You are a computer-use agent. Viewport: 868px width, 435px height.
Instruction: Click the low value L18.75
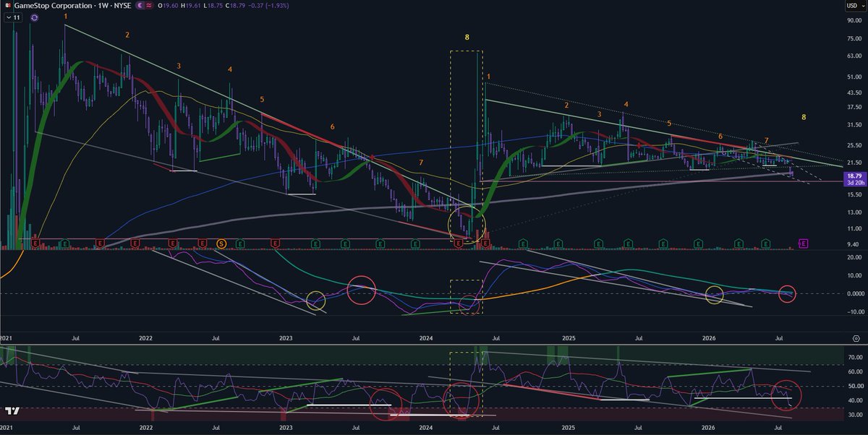[212, 7]
